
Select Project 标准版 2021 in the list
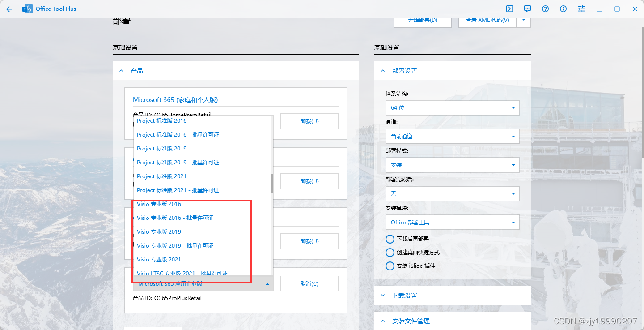pyautogui.click(x=161, y=176)
